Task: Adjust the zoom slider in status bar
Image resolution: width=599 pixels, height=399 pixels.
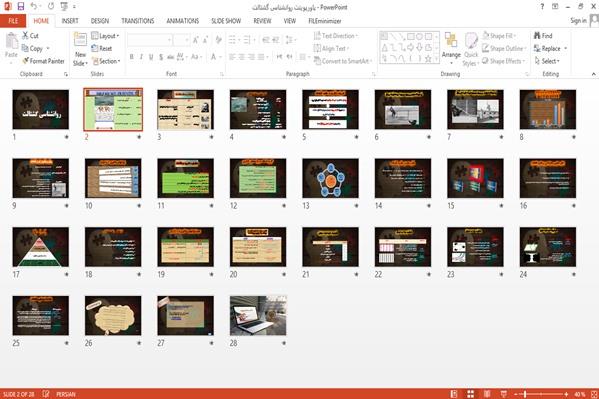Action: tap(525, 394)
